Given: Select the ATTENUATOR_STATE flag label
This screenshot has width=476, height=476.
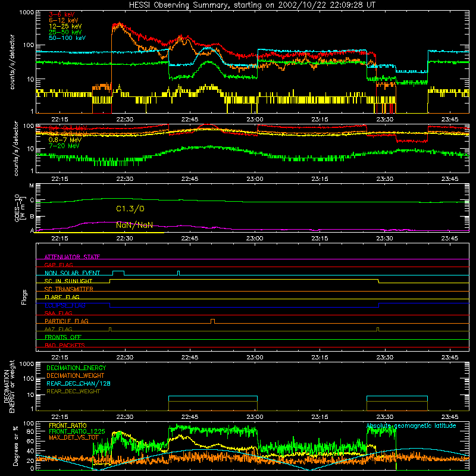Looking at the screenshot, I should pos(72,257).
